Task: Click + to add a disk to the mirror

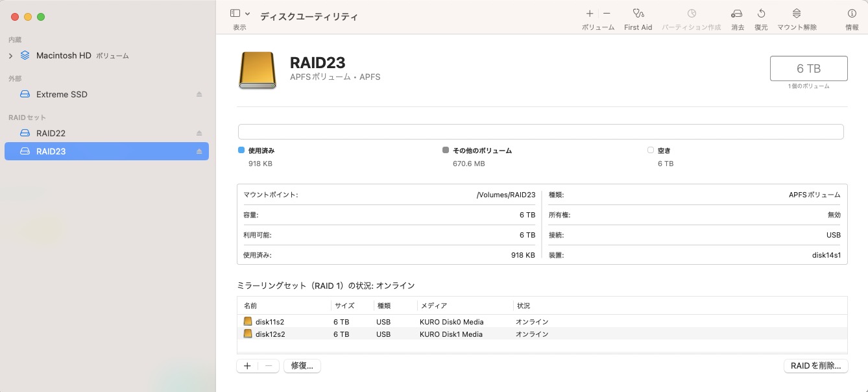Action: tap(247, 365)
